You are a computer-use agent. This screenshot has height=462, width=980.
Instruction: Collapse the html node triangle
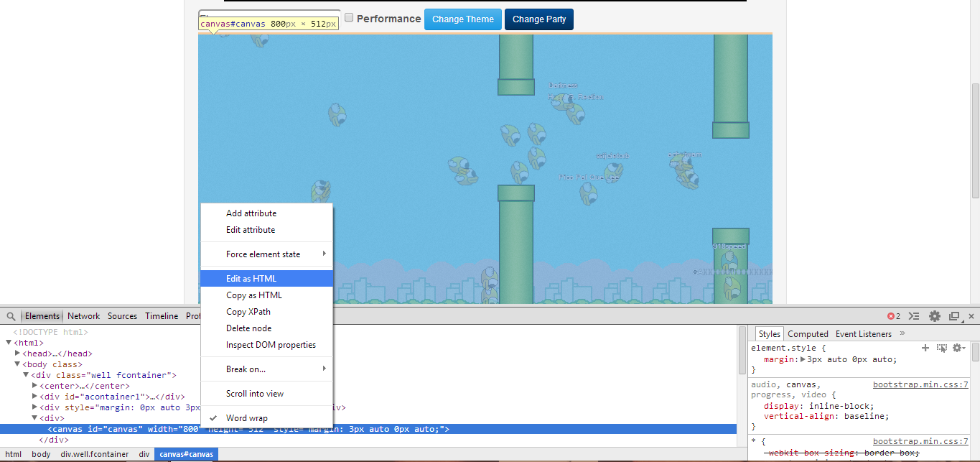tap(9, 343)
